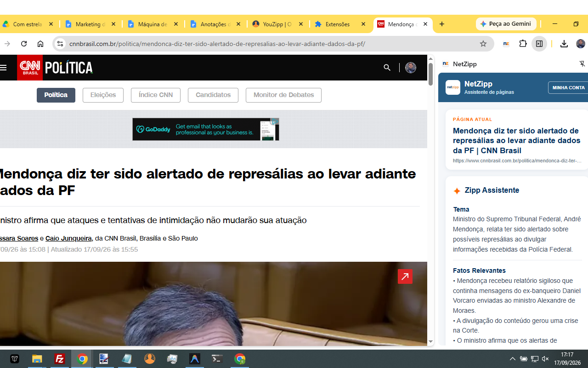
Task: Open a new browser tab
Action: tap(442, 24)
